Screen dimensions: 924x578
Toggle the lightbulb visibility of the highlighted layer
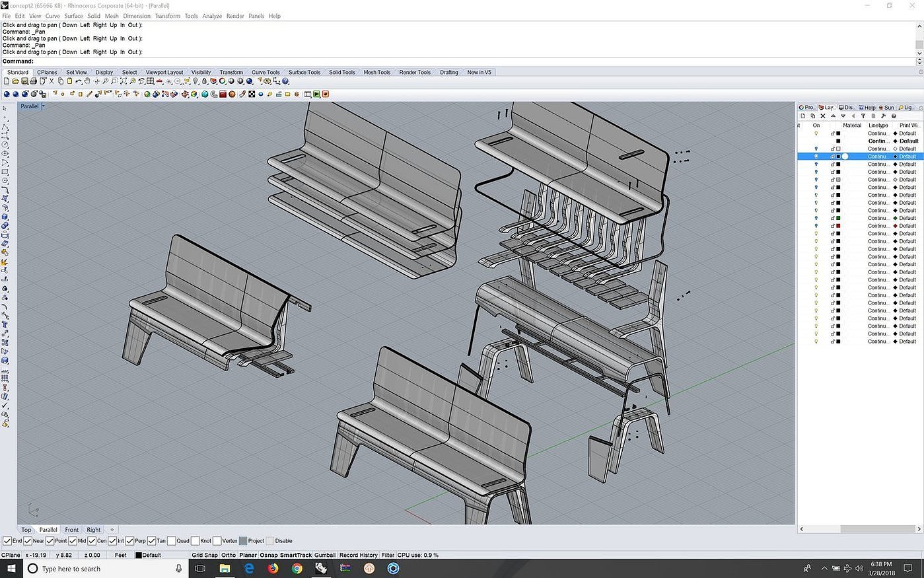(x=816, y=157)
